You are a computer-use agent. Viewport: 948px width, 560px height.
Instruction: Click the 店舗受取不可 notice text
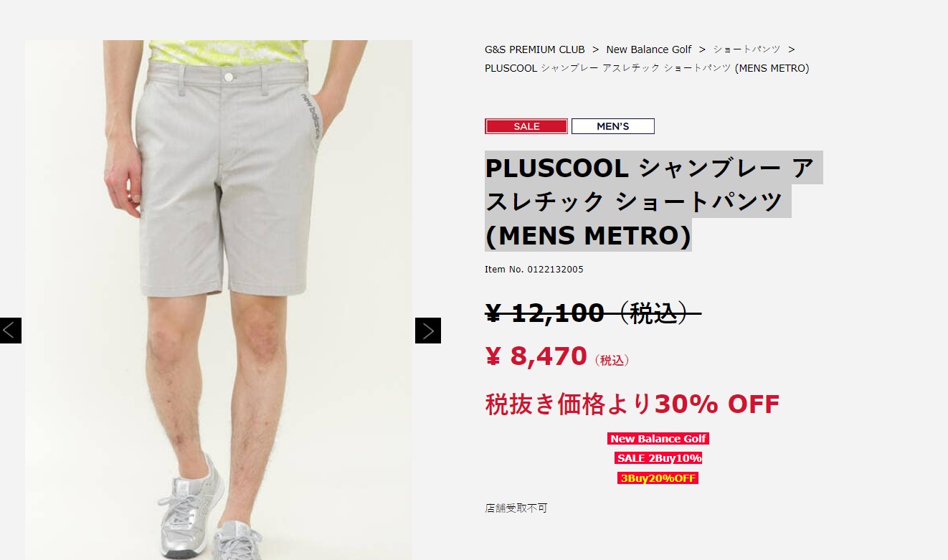(516, 508)
